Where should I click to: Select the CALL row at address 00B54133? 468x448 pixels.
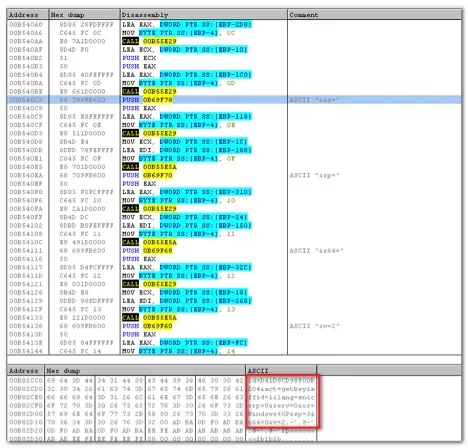[x=234, y=317]
